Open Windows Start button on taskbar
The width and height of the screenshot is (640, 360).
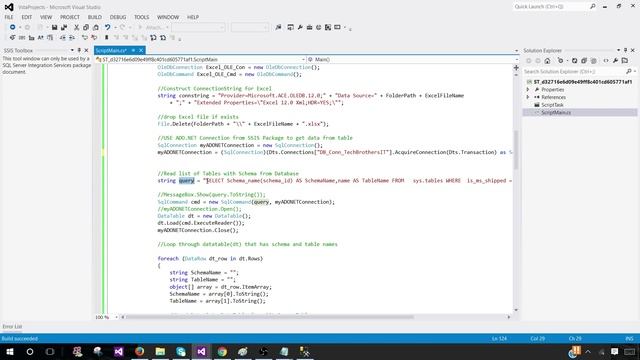coord(10,351)
